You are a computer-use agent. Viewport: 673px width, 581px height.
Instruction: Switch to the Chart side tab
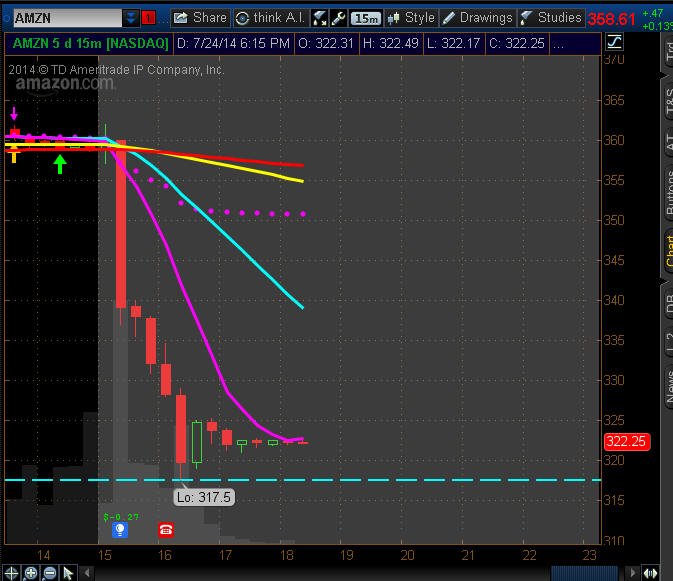668,251
